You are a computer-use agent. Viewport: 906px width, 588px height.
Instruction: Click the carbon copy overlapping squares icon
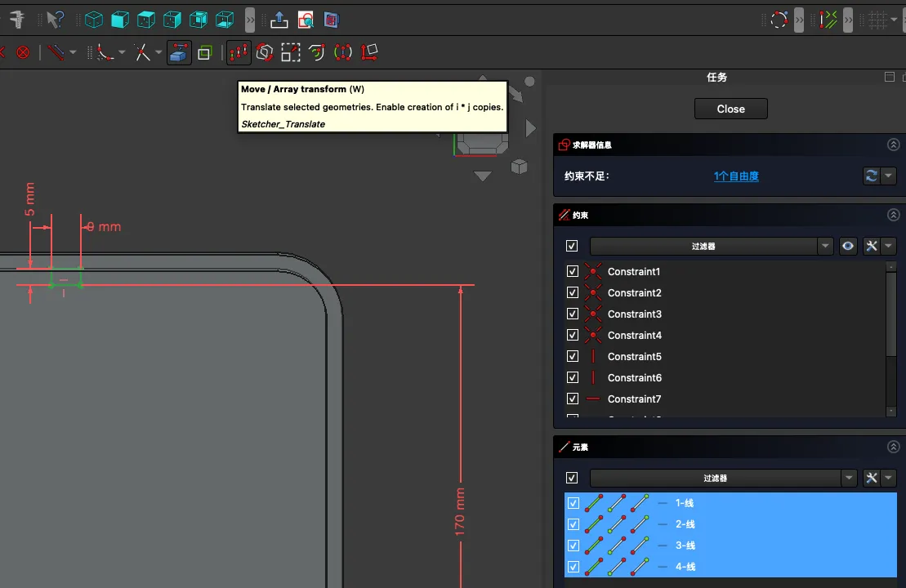click(x=204, y=53)
